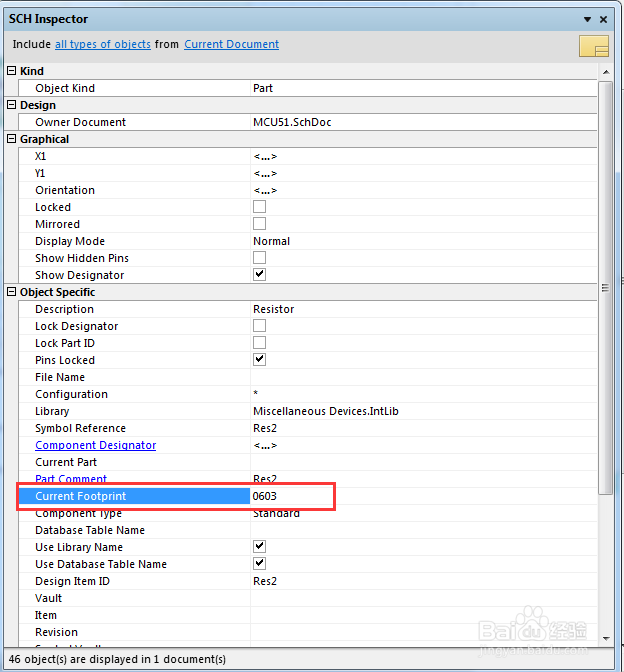
Task: Open the 'Current Document' link
Action: pos(231,44)
